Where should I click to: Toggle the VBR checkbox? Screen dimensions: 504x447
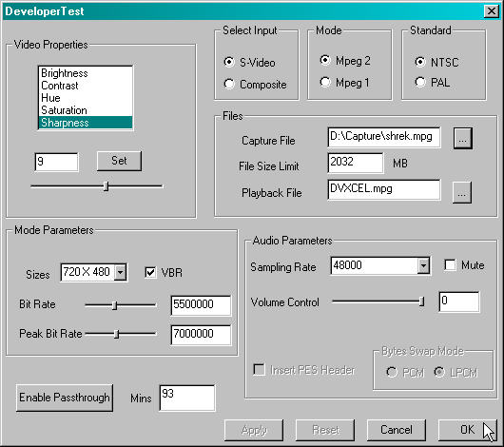(x=150, y=272)
